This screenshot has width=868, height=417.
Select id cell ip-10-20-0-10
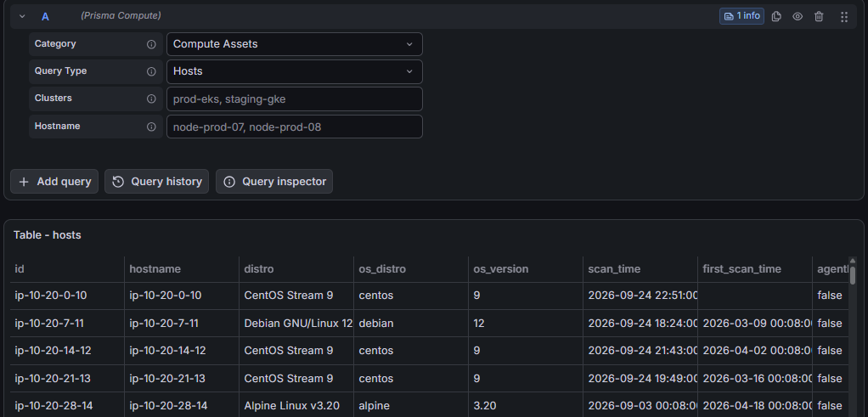pos(67,296)
